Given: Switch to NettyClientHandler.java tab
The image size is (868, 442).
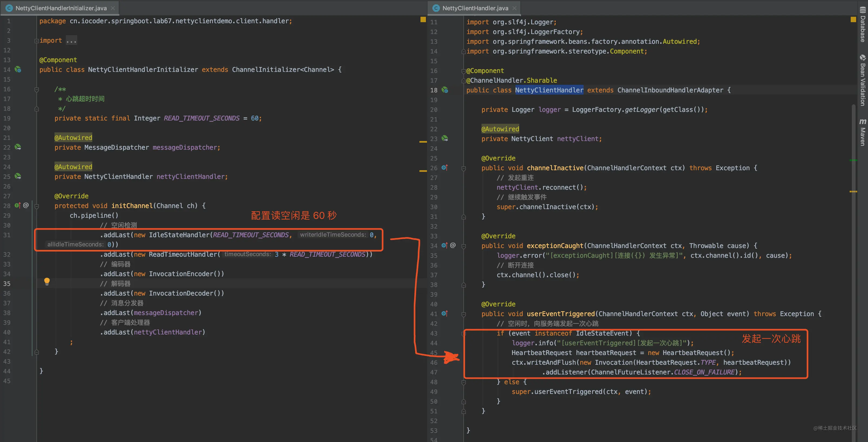Looking at the screenshot, I should point(475,8).
